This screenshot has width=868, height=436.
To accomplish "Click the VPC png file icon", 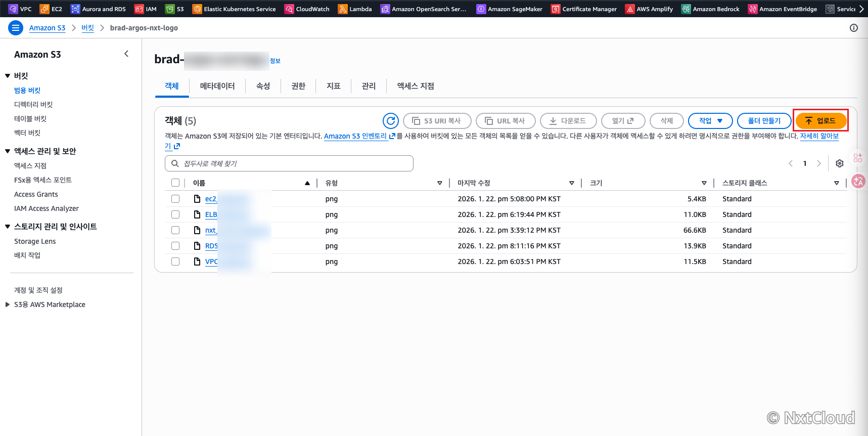I will (x=197, y=261).
